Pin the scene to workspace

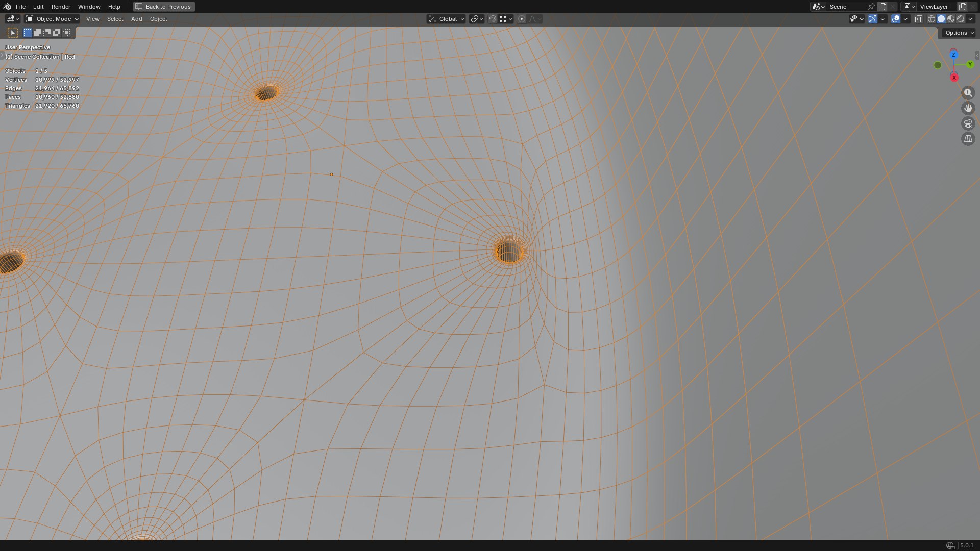[x=872, y=7]
